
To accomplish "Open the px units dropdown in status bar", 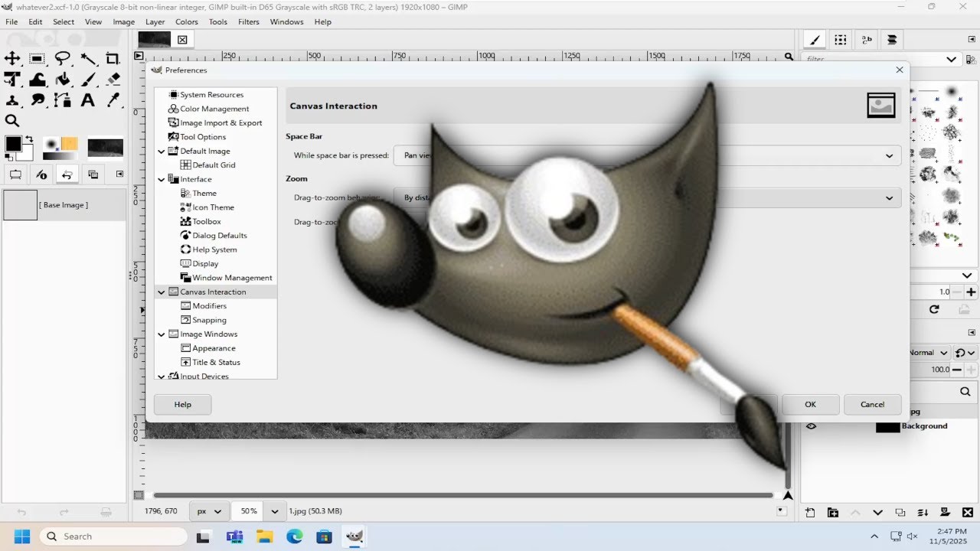I will pyautogui.click(x=210, y=511).
